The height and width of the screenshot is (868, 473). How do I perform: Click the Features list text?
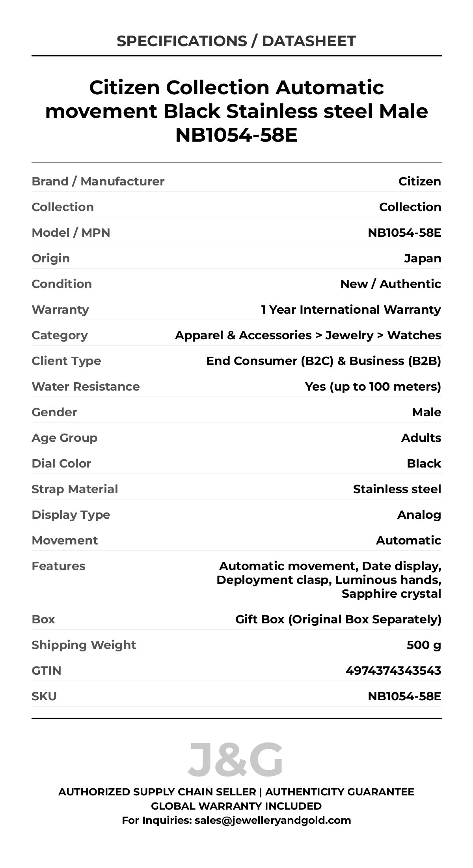[329, 580]
